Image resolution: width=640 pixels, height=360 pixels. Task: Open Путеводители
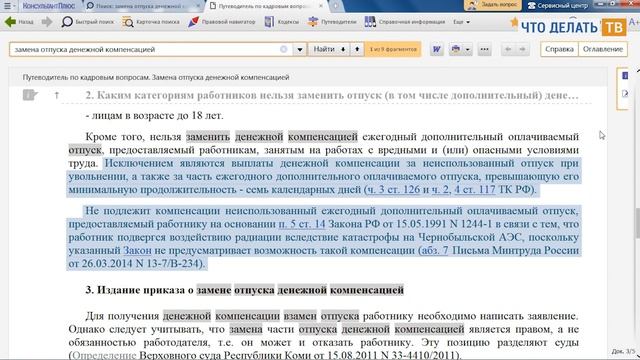click(x=332, y=22)
